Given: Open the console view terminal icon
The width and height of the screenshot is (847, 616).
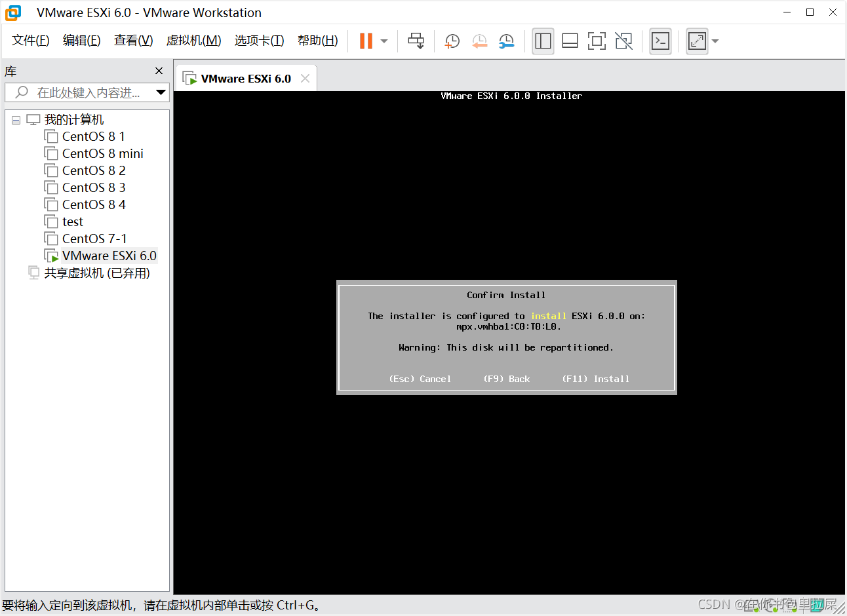Looking at the screenshot, I should [660, 41].
